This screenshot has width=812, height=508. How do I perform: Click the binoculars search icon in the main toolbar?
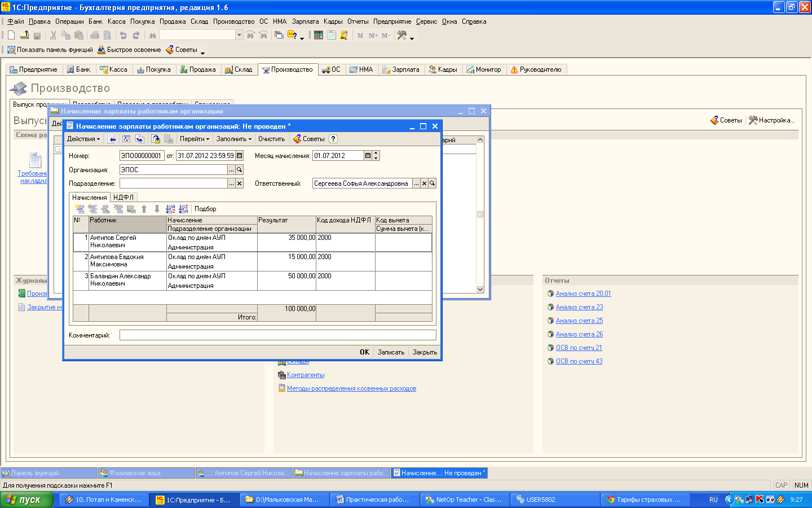point(153,35)
